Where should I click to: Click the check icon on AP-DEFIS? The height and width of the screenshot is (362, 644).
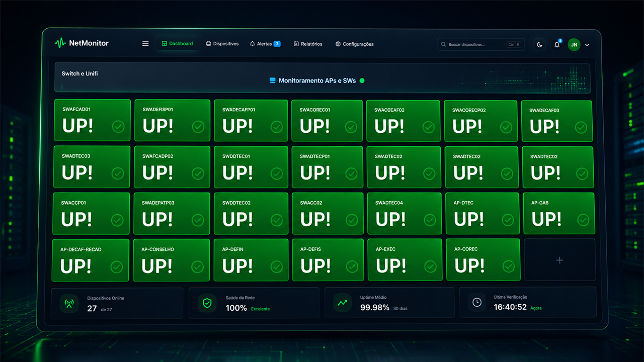[353, 266]
